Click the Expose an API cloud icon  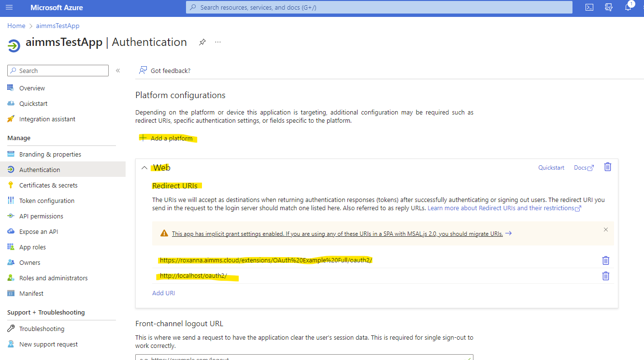[11, 231]
